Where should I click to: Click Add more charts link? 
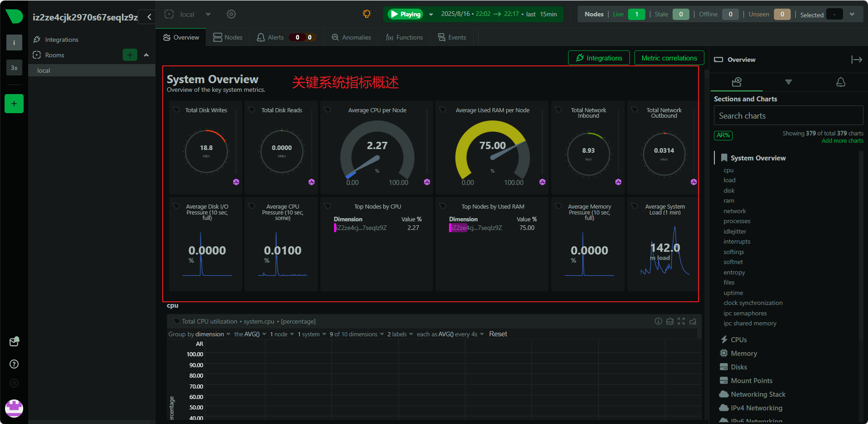pos(842,141)
